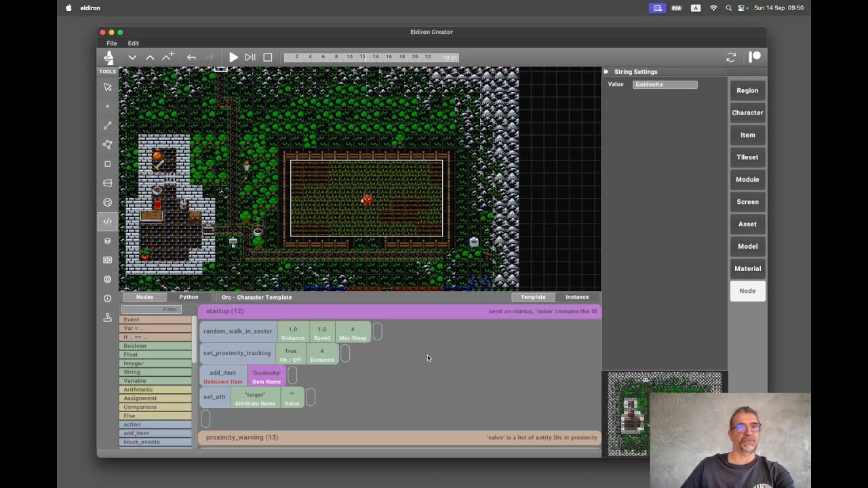The width and height of the screenshot is (868, 488).
Task: Stop the game with the Stop button
Action: 268,58
